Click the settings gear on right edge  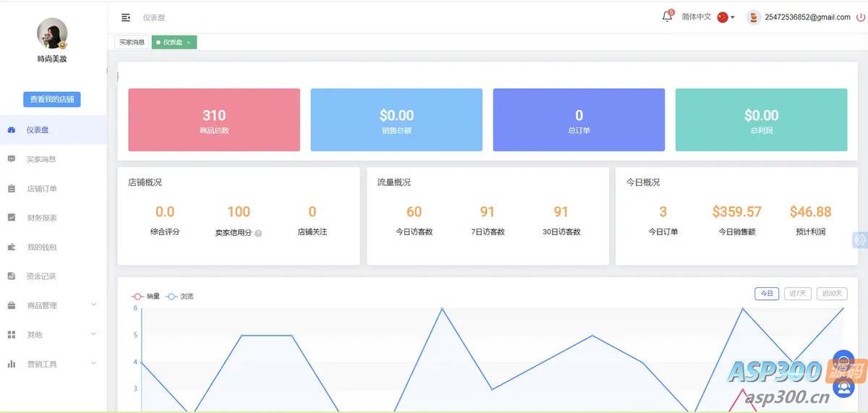tap(860, 240)
